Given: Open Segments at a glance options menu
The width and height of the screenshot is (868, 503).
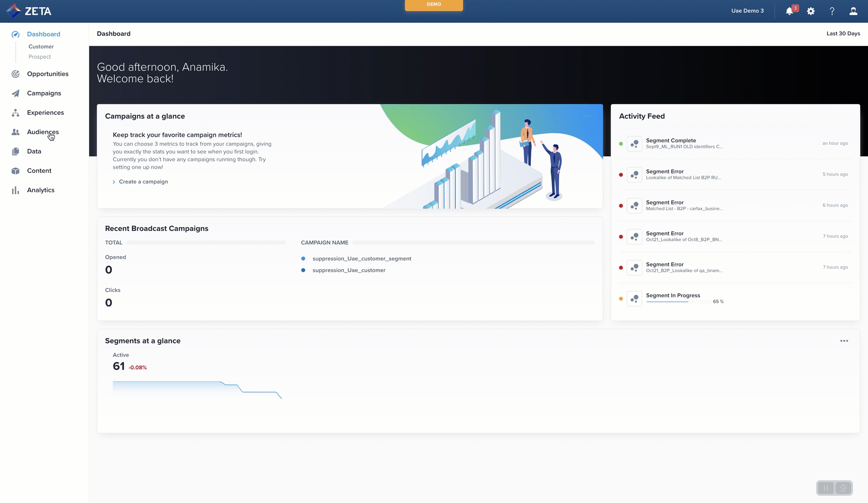Looking at the screenshot, I should (844, 341).
